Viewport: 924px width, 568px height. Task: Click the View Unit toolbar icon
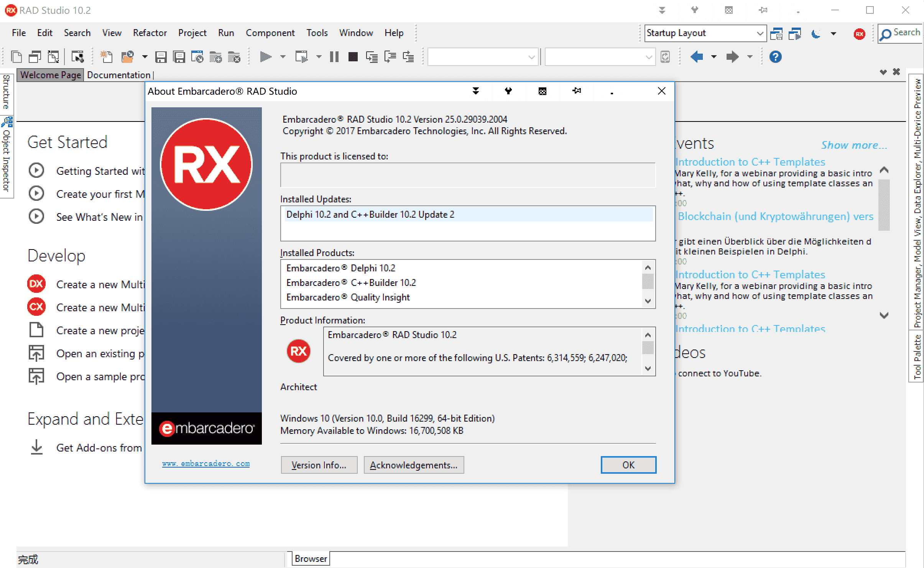point(16,57)
